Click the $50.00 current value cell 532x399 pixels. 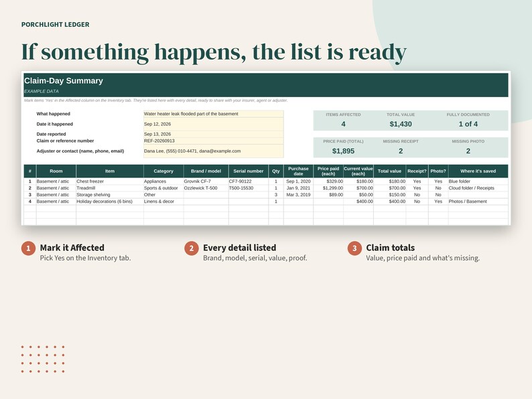point(358,195)
